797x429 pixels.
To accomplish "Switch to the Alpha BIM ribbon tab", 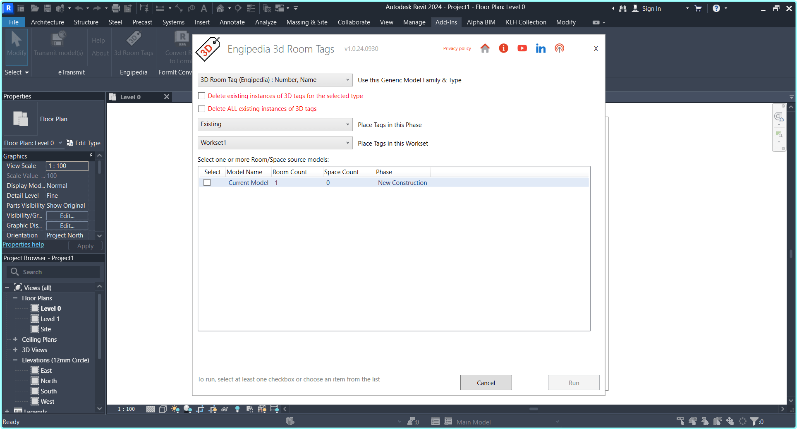I will 481,22.
